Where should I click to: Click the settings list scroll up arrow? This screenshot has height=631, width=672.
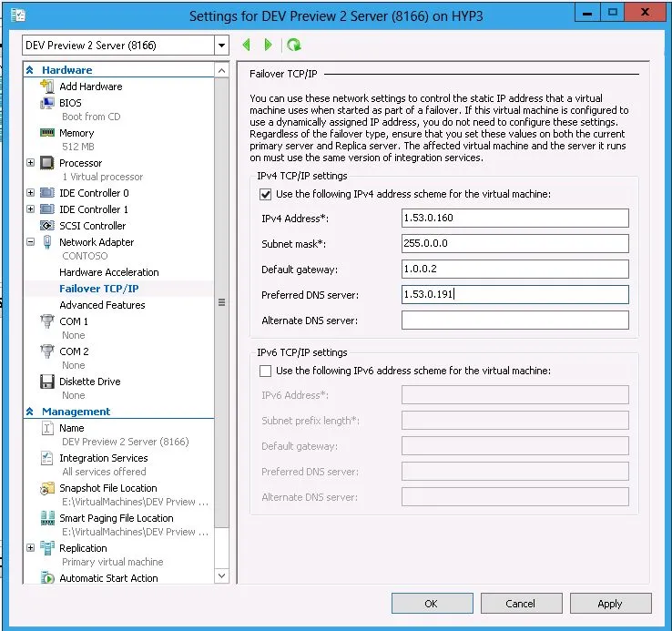click(221, 70)
